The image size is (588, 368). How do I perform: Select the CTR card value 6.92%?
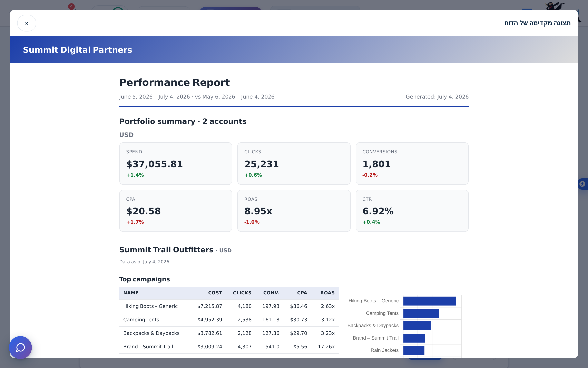378,211
